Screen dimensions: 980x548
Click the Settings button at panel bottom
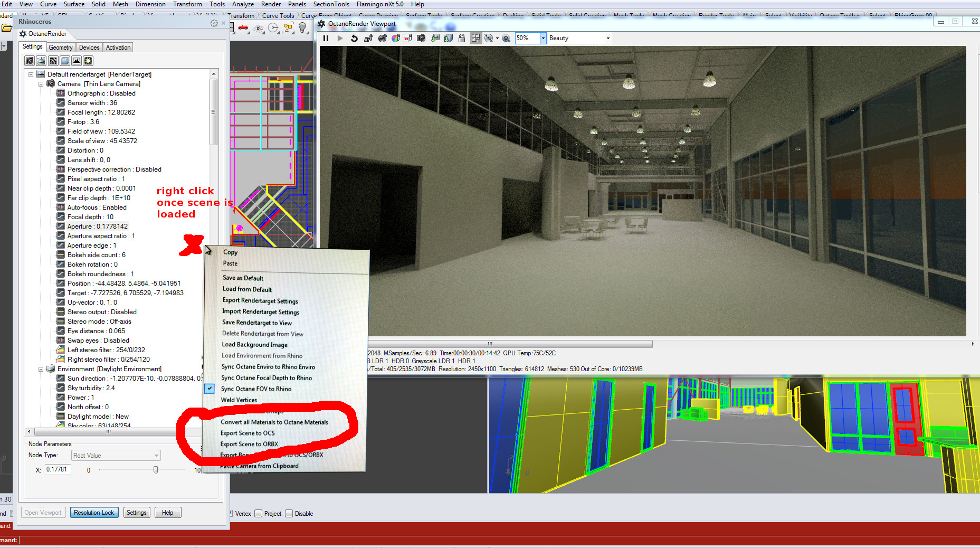137,513
